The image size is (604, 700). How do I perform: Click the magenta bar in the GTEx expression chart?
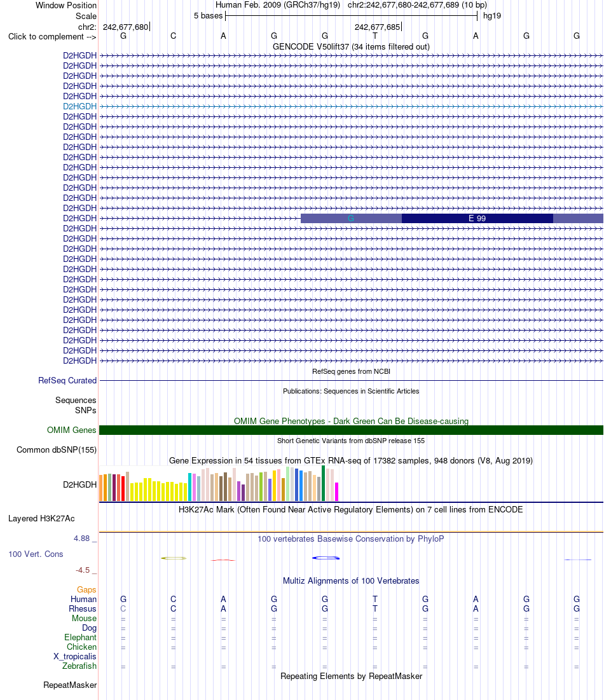(336, 491)
